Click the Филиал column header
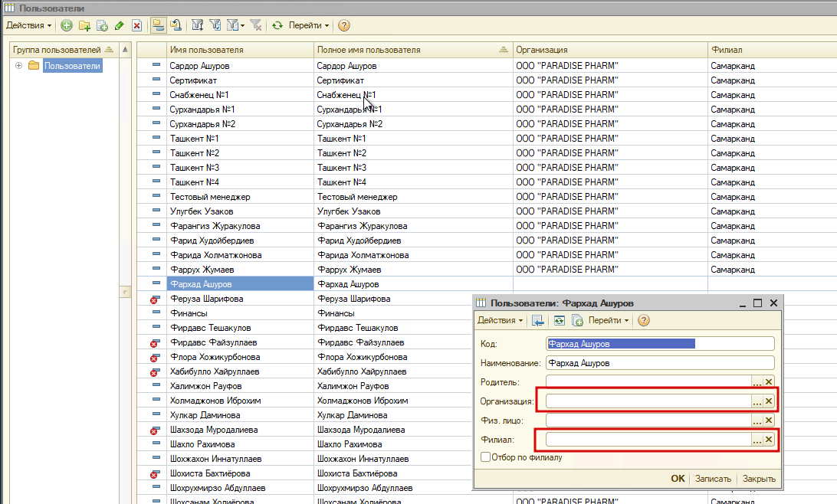The image size is (837, 504). 773,50
